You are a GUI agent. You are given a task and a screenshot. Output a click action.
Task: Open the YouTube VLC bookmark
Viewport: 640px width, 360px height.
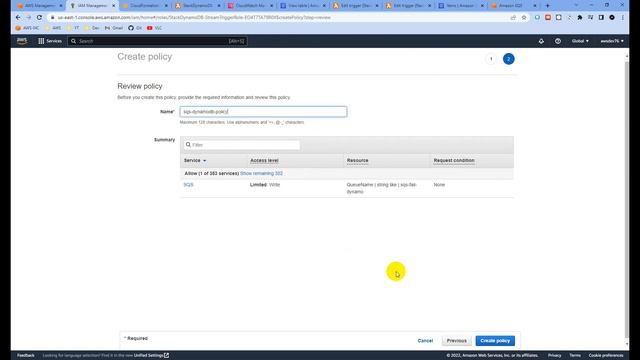click(154, 28)
